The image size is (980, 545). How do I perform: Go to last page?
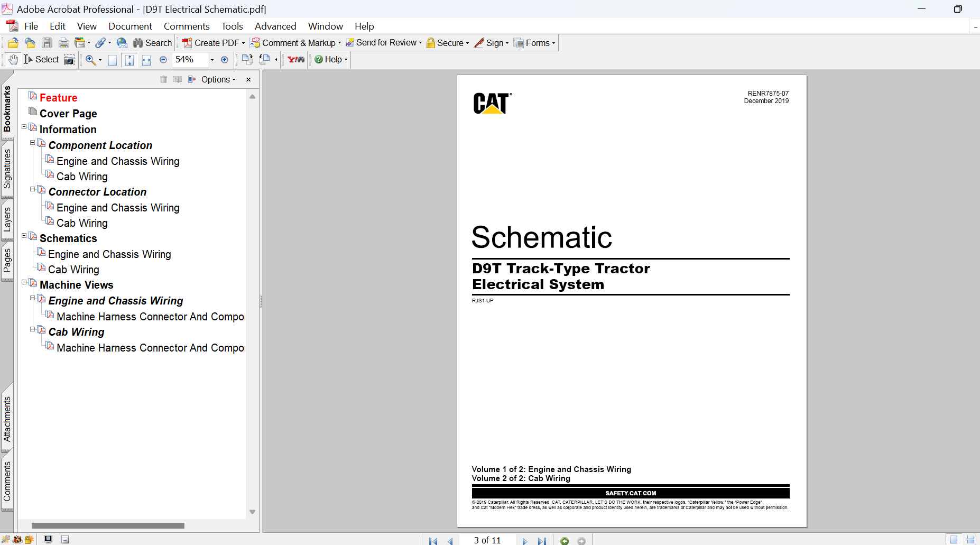pos(542,541)
